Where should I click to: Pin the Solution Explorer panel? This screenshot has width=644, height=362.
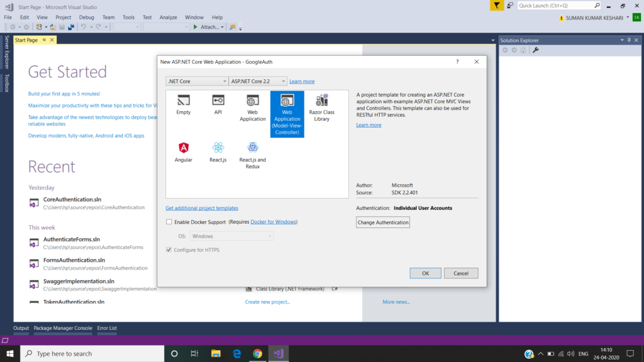629,40
